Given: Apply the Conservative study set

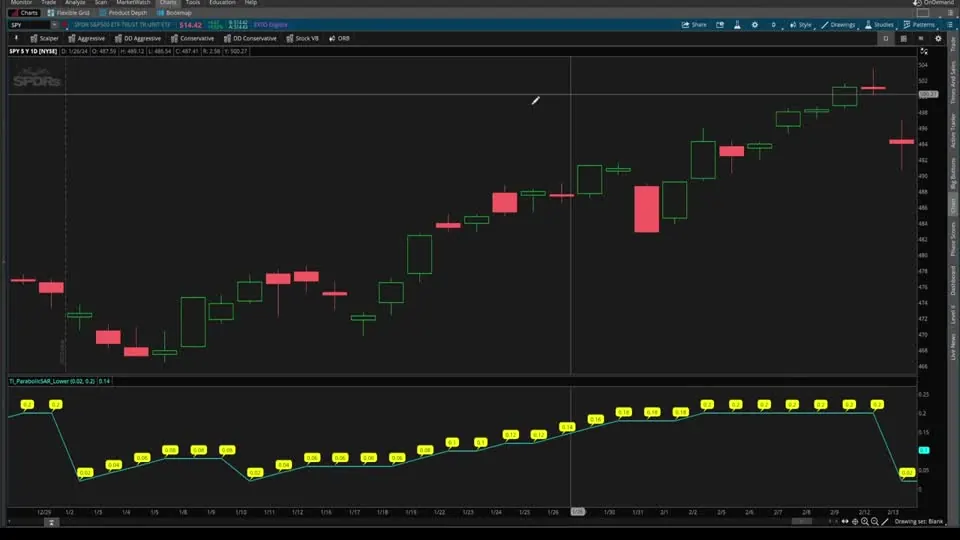Looking at the screenshot, I should 192,39.
